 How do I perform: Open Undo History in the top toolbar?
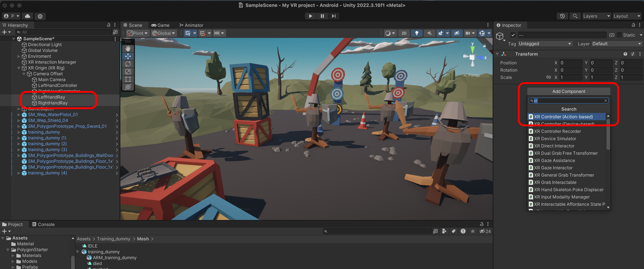562,16
